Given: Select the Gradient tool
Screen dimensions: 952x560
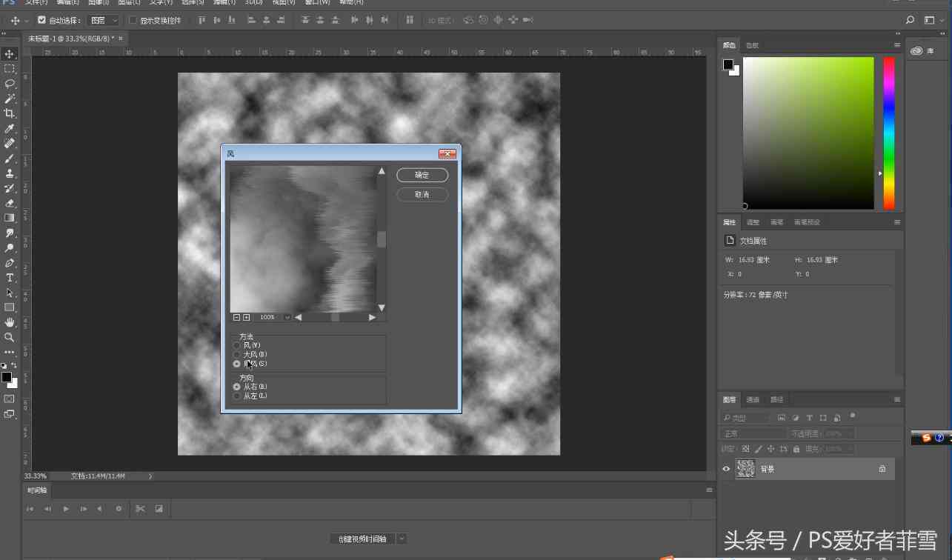Looking at the screenshot, I should (x=10, y=218).
